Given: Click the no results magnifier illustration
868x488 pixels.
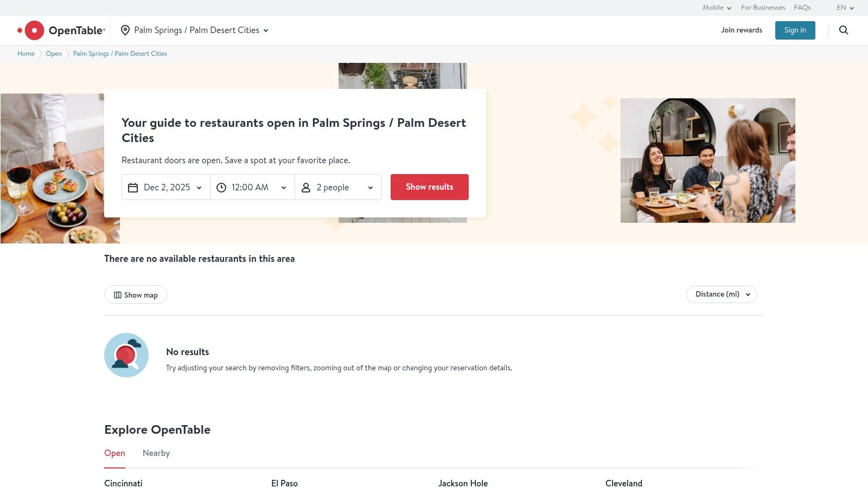Looking at the screenshot, I should tap(126, 355).
